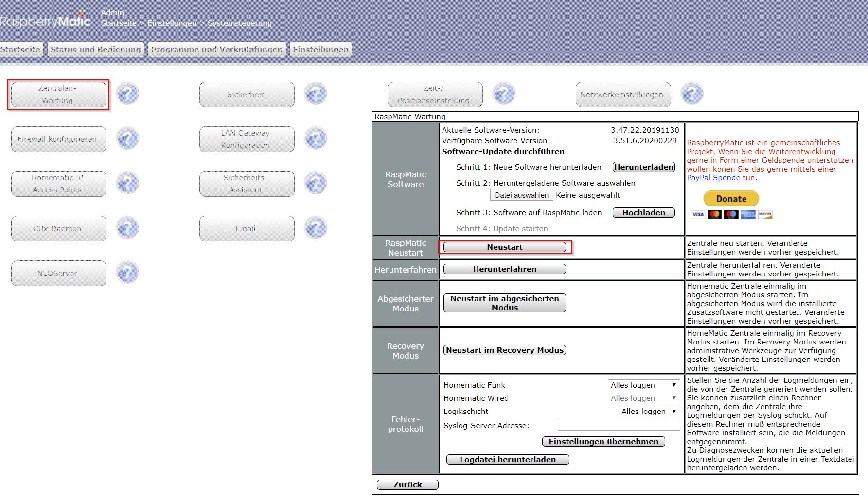The image size is (868, 499).
Task: Open LAN Gateway Konfiguration
Action: (x=247, y=139)
